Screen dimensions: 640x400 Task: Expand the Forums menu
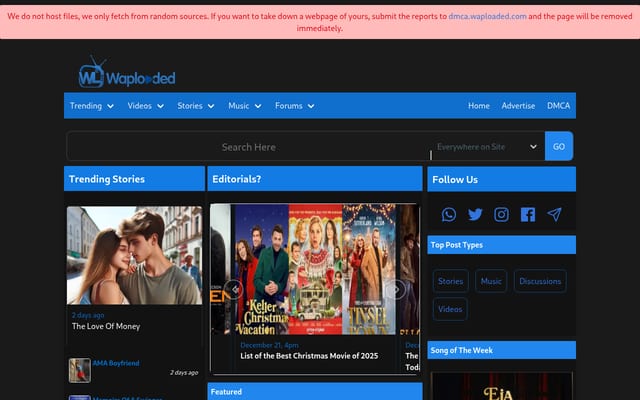294,106
